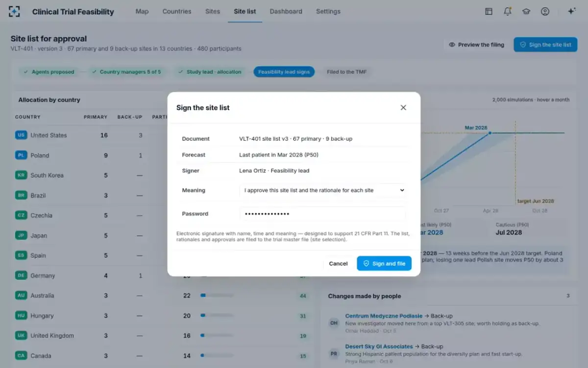Click the UK country badge
Image resolution: width=588 pixels, height=368 pixels.
21,336
